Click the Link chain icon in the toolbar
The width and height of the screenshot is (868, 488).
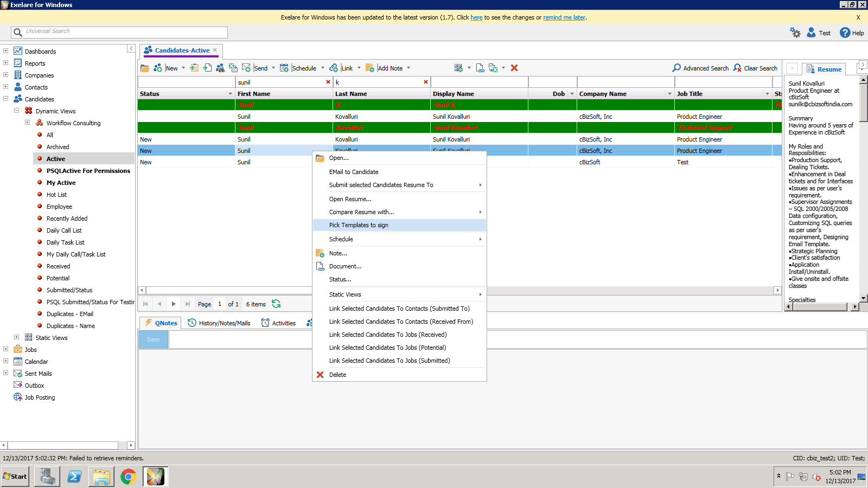(334, 68)
